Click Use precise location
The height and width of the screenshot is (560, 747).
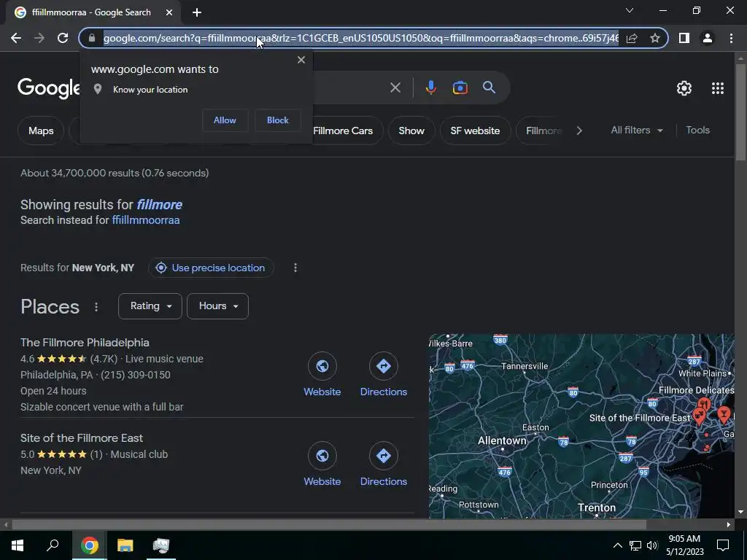click(211, 268)
